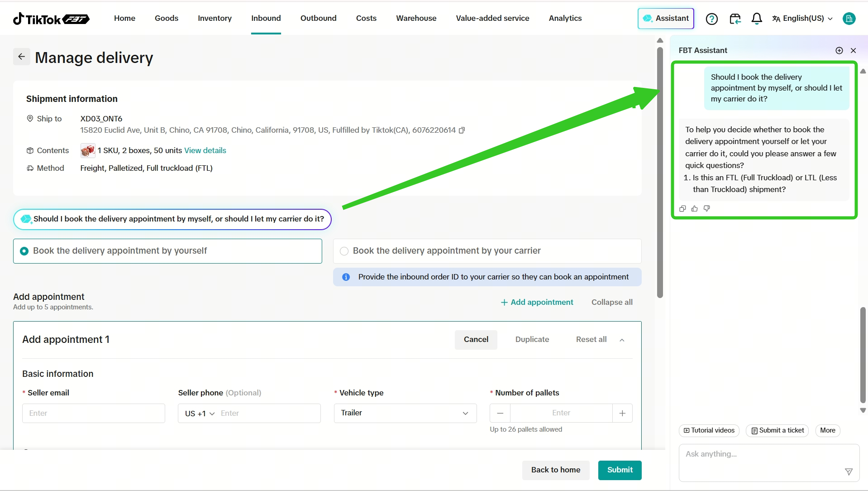Give thumbs up to assistant reply
The height and width of the screenshot is (491, 868).
click(694, 209)
